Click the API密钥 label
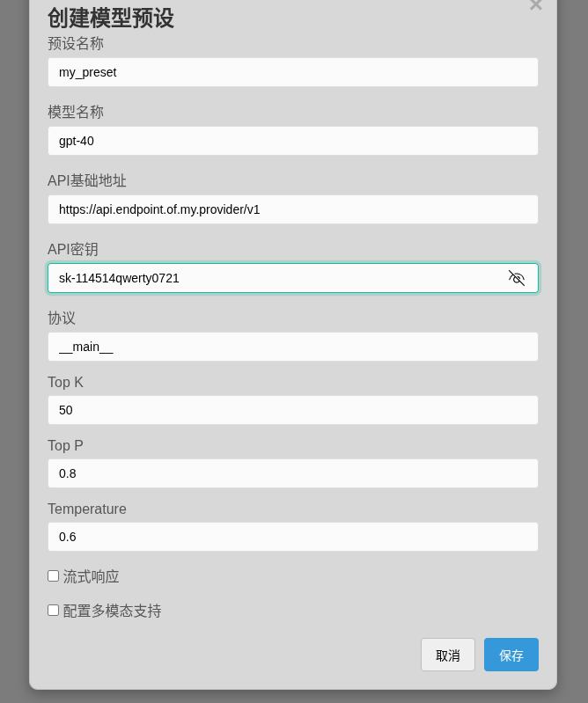 (x=73, y=249)
